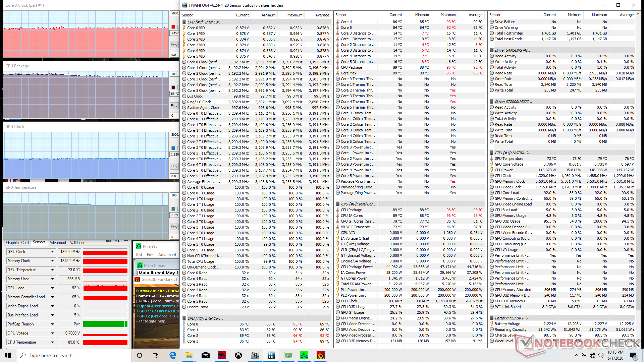The image size is (644, 362).
Task: Open network settings from the tray
Action: 593,355
